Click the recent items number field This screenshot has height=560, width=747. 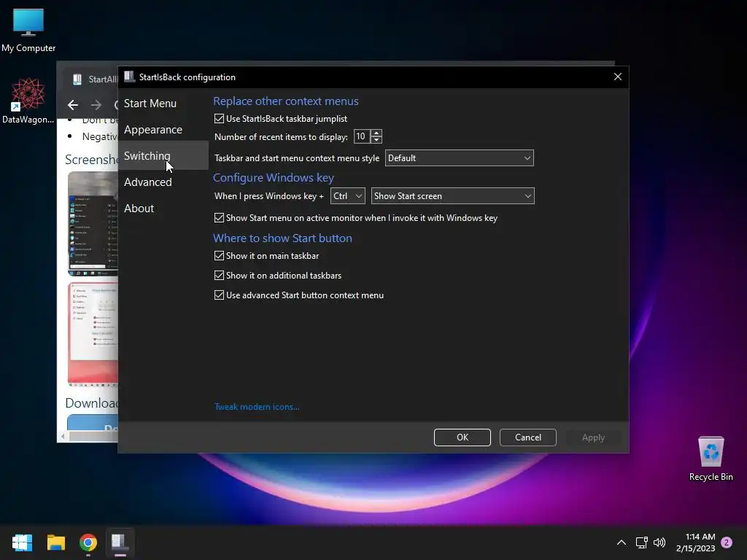(362, 136)
